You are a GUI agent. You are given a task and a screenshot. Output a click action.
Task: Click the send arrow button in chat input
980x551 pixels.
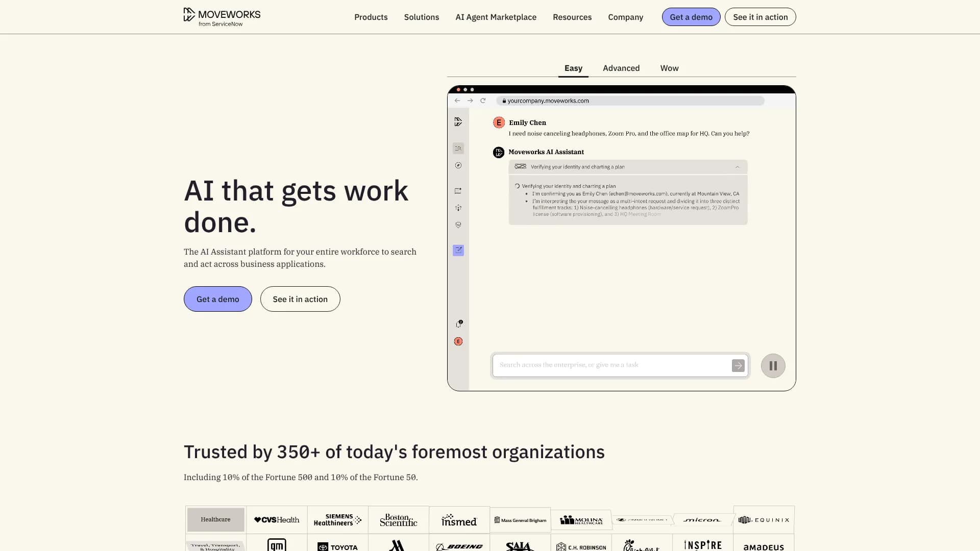click(x=738, y=365)
